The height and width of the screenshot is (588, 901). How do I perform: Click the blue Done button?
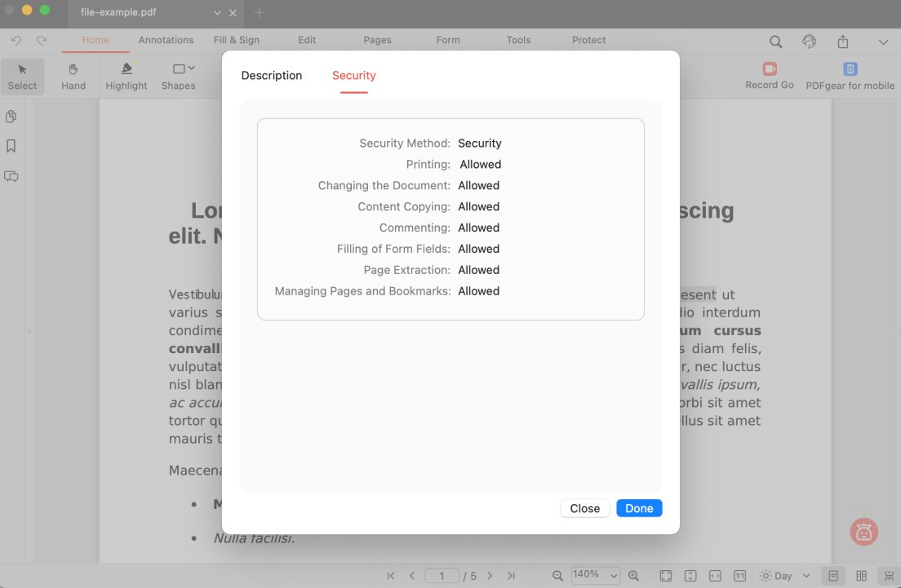(x=639, y=508)
